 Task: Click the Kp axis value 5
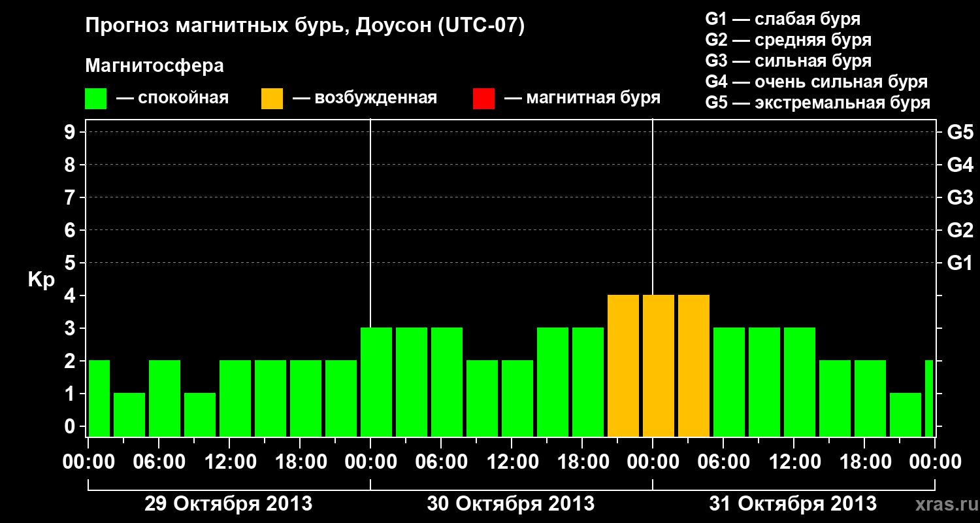click(71, 263)
